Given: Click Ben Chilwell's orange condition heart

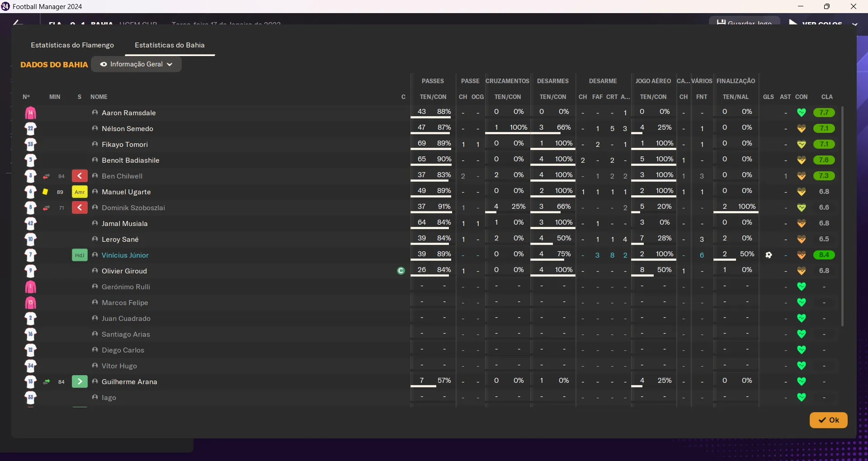Looking at the screenshot, I should tap(802, 176).
